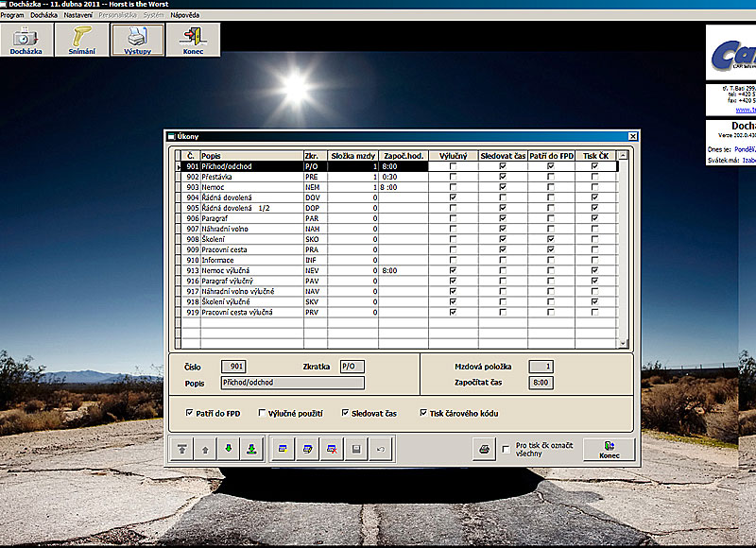
Task: Click the disabled Personalistika menu
Action: (x=117, y=15)
